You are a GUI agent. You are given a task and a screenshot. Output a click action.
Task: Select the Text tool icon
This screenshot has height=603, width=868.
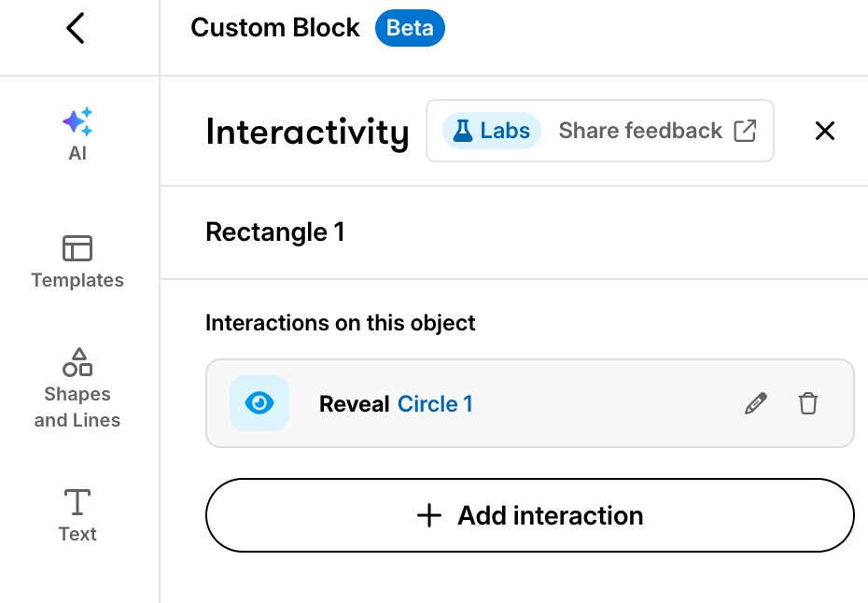[x=77, y=501]
